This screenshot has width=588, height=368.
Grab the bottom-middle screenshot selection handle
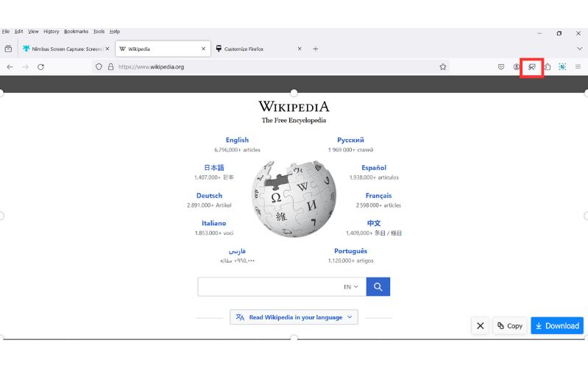(294, 339)
